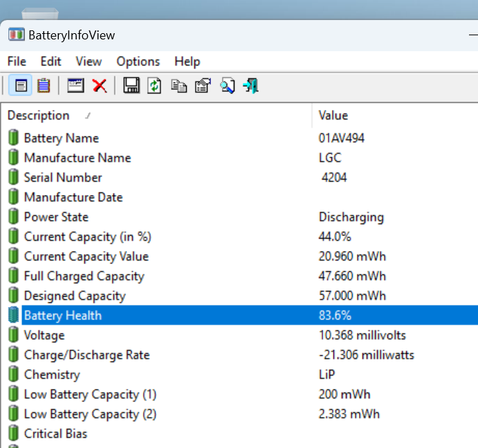Click the battery information view toolbar icon
The height and width of the screenshot is (448, 478).
click(21, 86)
